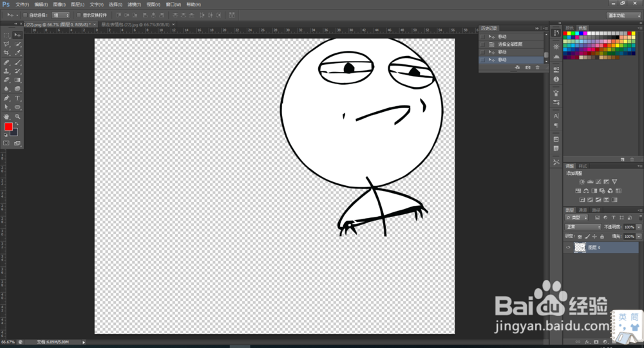Select the Eraser tool

coord(6,80)
